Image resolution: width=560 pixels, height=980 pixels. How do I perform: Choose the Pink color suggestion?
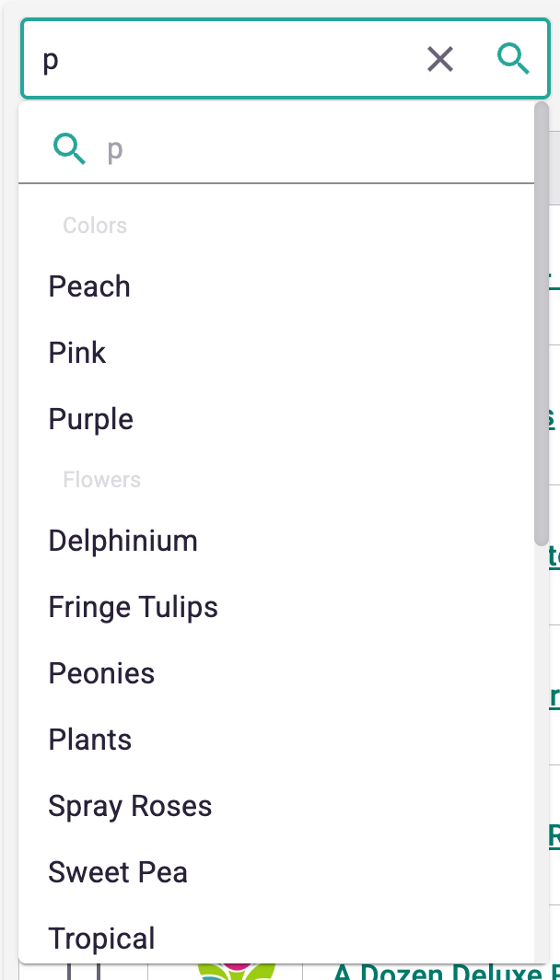tap(276, 353)
